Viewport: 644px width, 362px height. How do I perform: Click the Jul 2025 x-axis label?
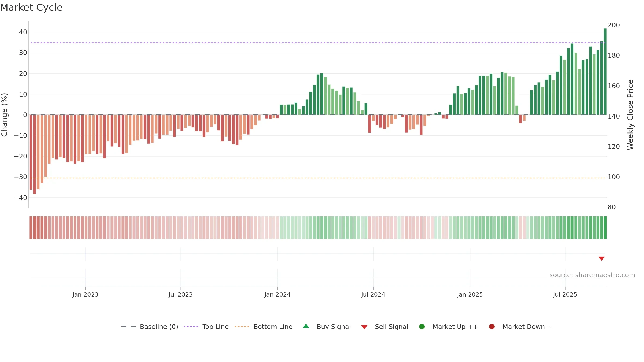point(565,294)
